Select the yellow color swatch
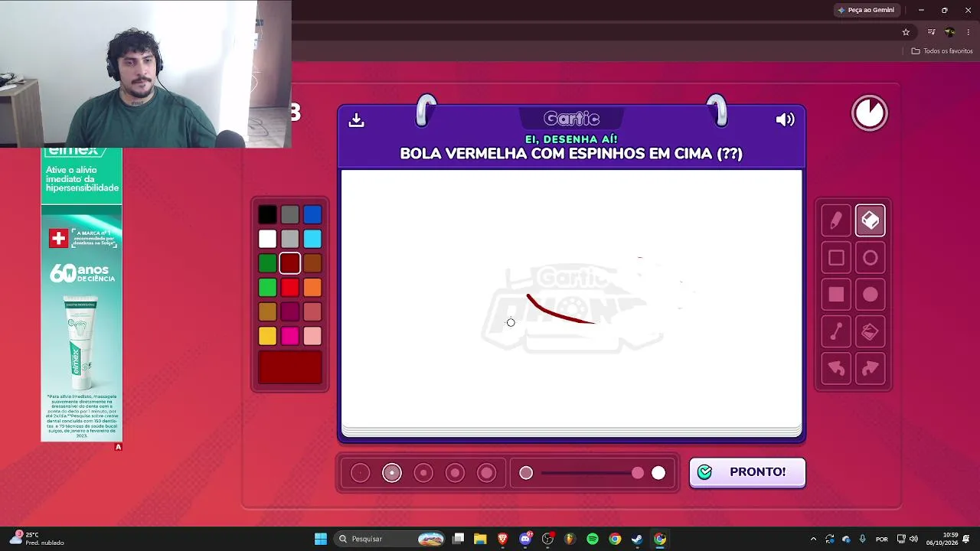This screenshot has width=980, height=551. pyautogui.click(x=267, y=336)
